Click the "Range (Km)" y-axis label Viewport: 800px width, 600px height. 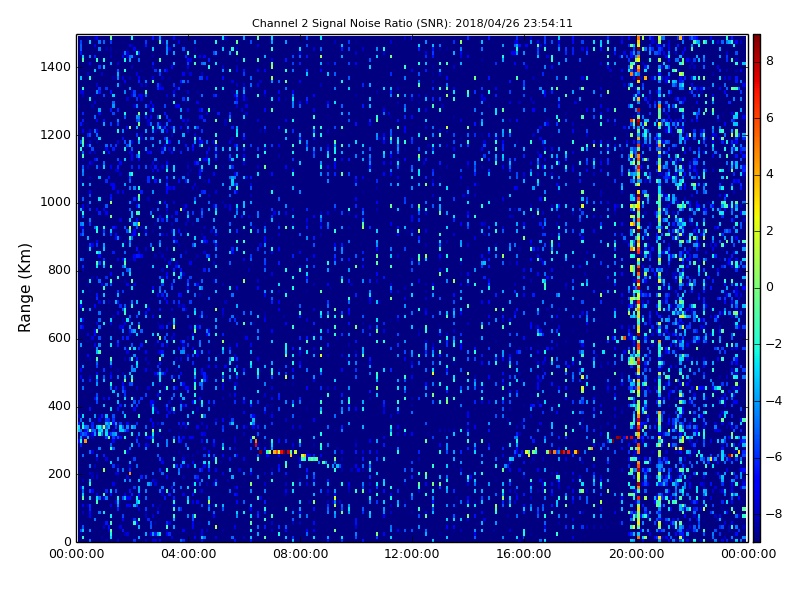24,288
